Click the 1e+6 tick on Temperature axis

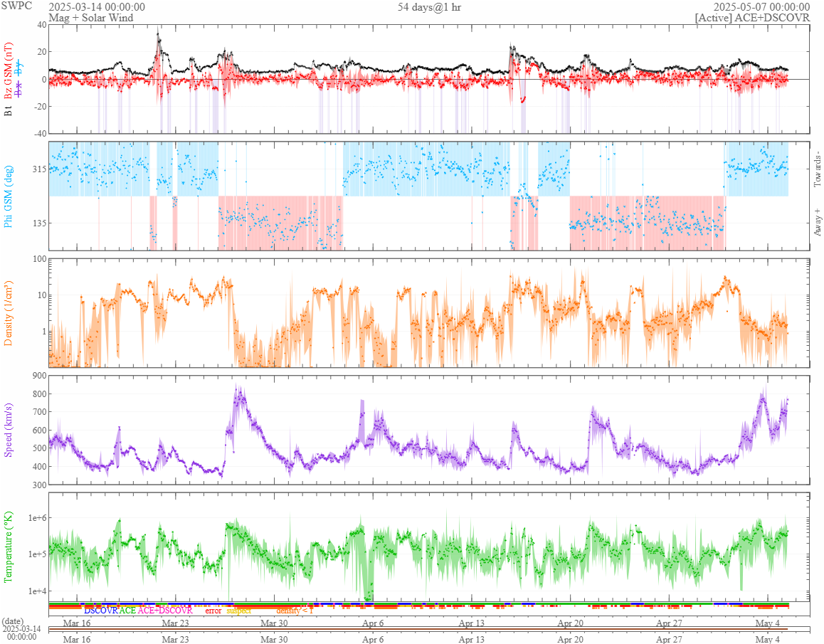pos(37,518)
